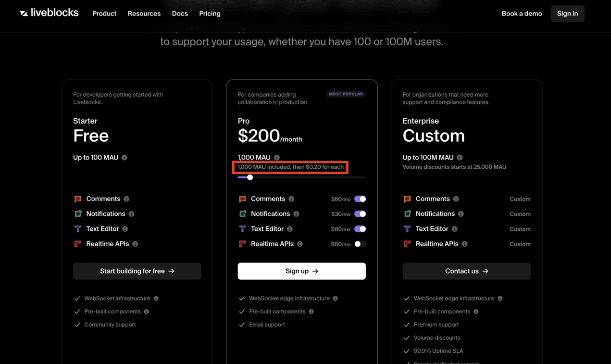
Task: Click Pro plan Text Editor icon
Action: click(242, 229)
